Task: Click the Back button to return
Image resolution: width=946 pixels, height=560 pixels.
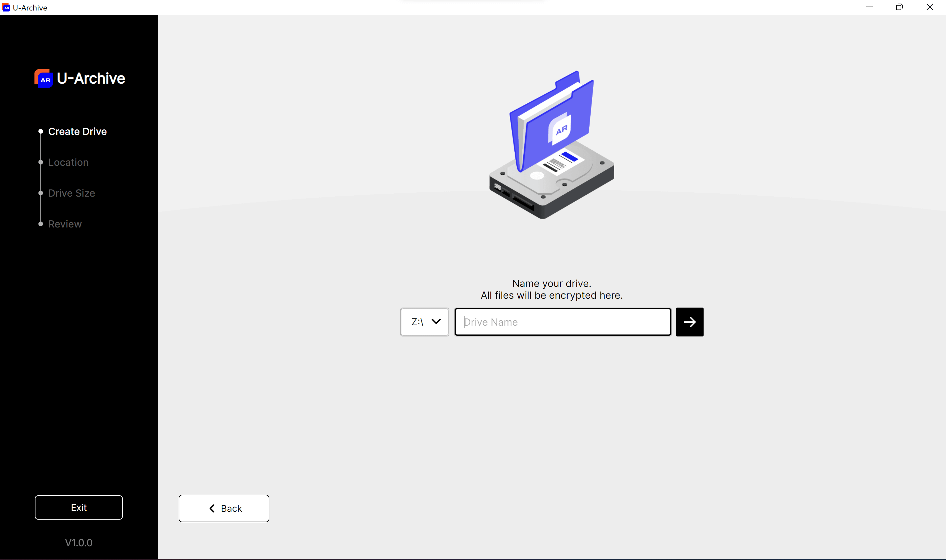Action: click(x=224, y=509)
